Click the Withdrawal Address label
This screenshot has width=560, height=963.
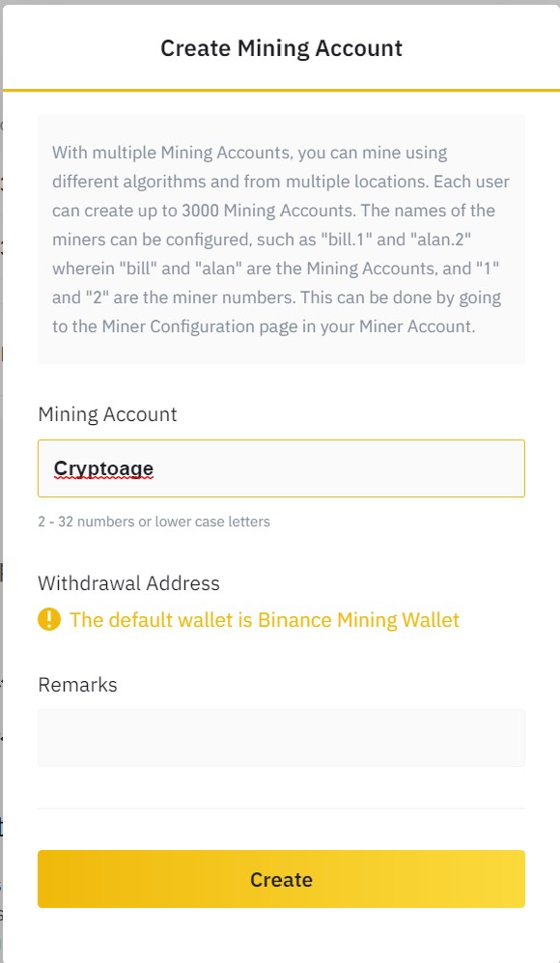pos(129,582)
